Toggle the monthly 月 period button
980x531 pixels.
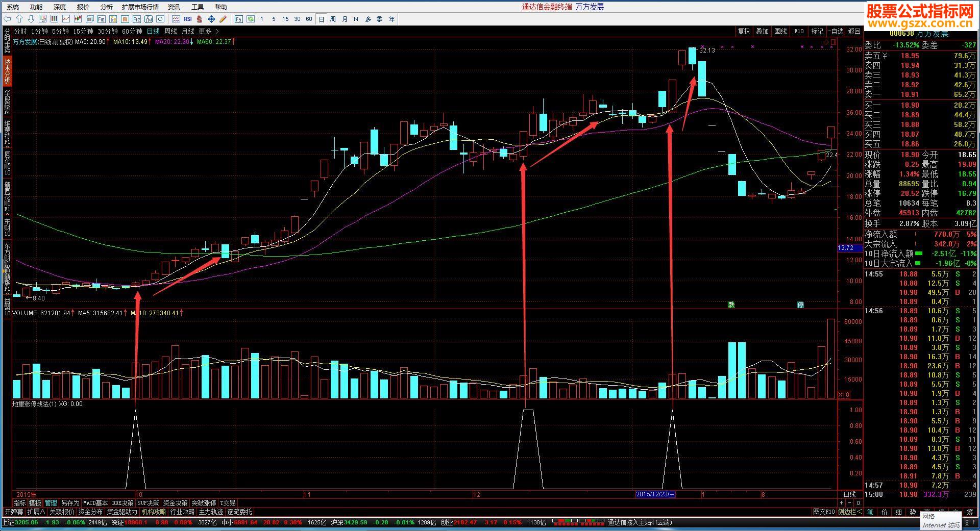(345, 19)
